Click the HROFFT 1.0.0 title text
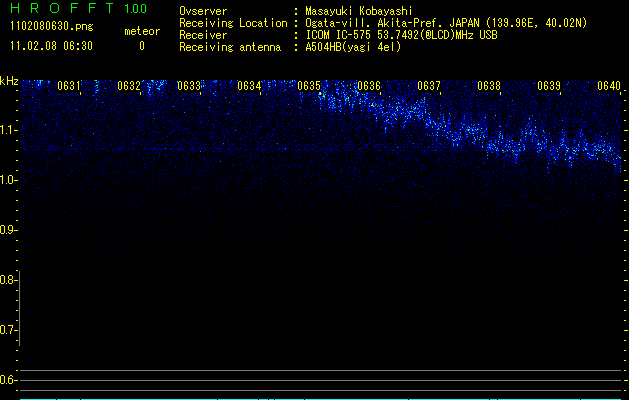 coord(78,8)
